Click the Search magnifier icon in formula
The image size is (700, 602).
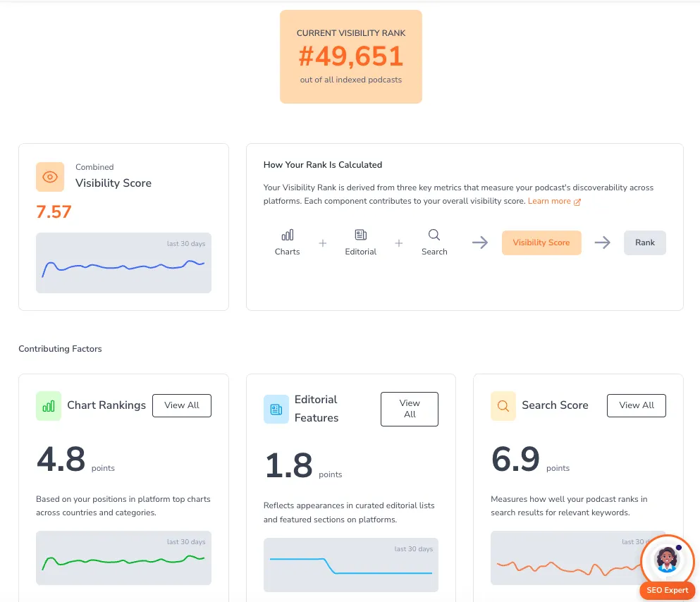point(434,235)
